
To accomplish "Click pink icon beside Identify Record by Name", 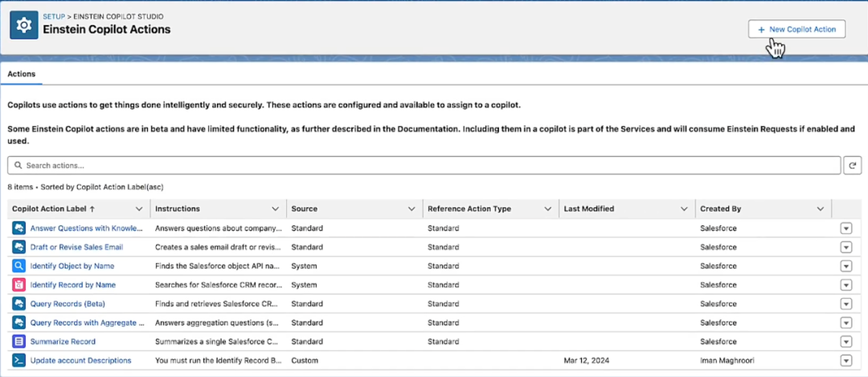I will [18, 285].
